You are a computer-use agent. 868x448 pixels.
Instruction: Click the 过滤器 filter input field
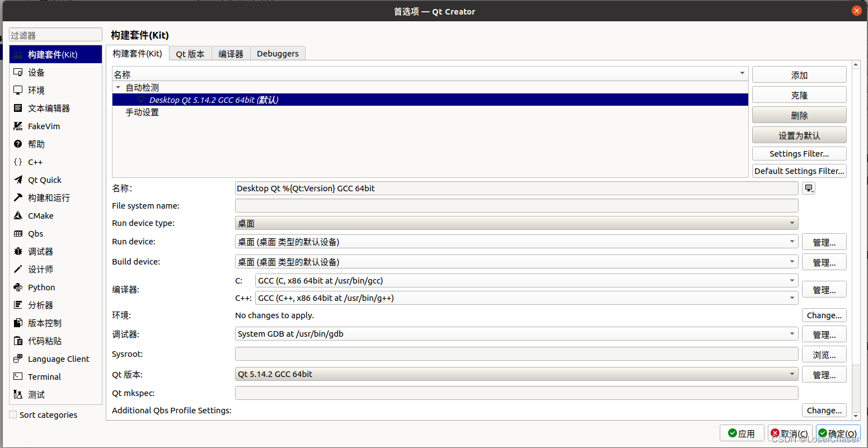point(55,35)
